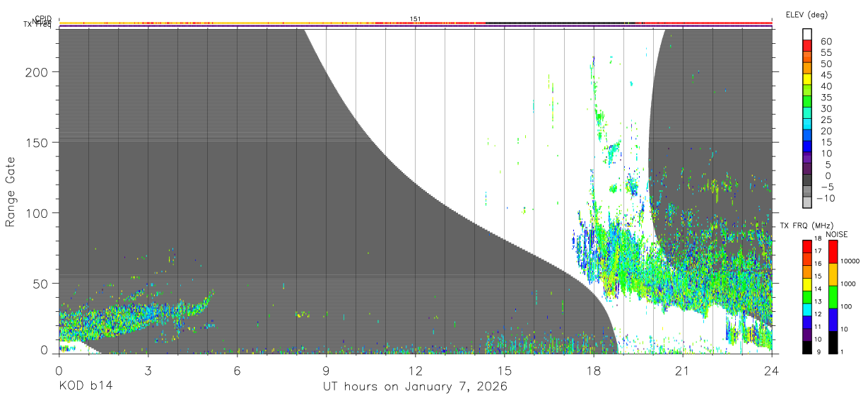The width and height of the screenshot is (868, 401).
Task: Click the NOISE legend value '1000'
Action: point(848,284)
